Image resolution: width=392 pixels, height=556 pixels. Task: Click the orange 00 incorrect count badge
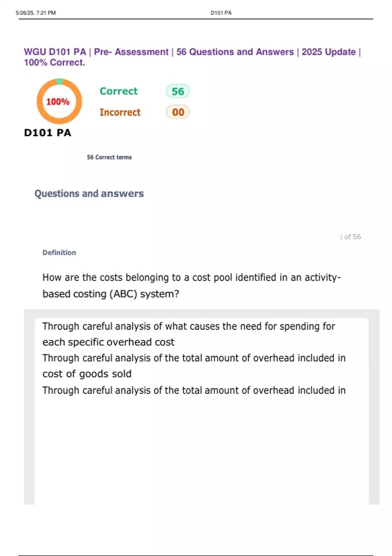click(x=178, y=112)
